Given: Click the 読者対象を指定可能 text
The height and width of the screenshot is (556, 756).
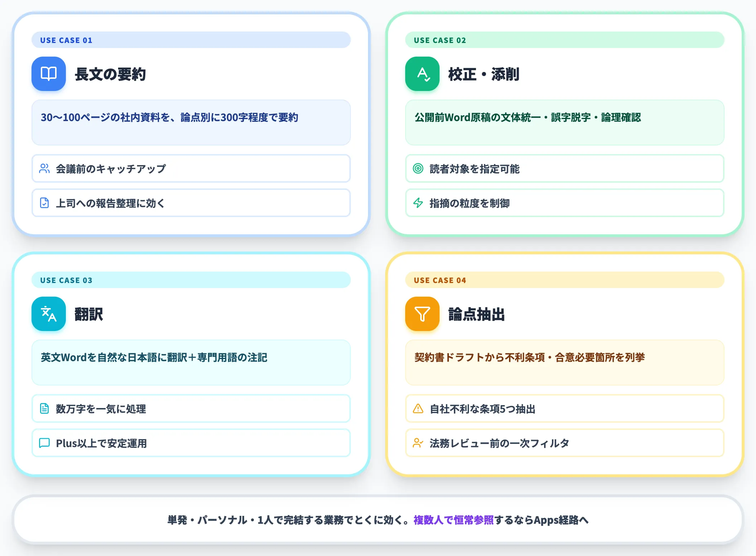Looking at the screenshot, I should 475,169.
